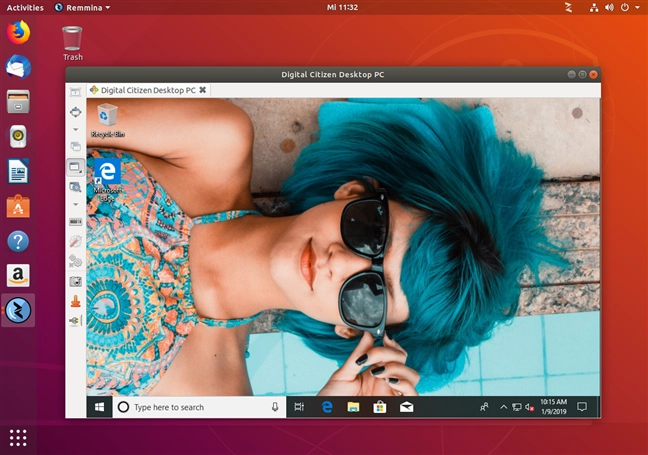Open Task View in Windows taskbar
This screenshot has height=455, width=648.
[299, 407]
